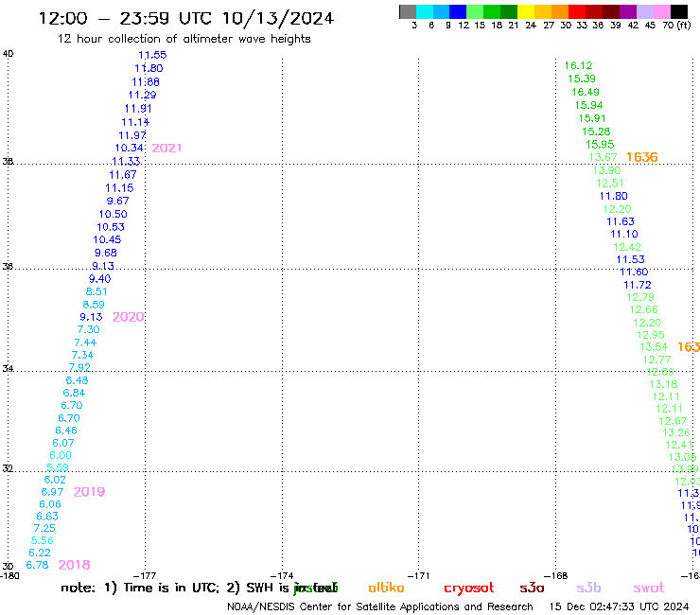Click the '15 Dec 02:47:33 UTC 2024' timestamp

coord(620,606)
